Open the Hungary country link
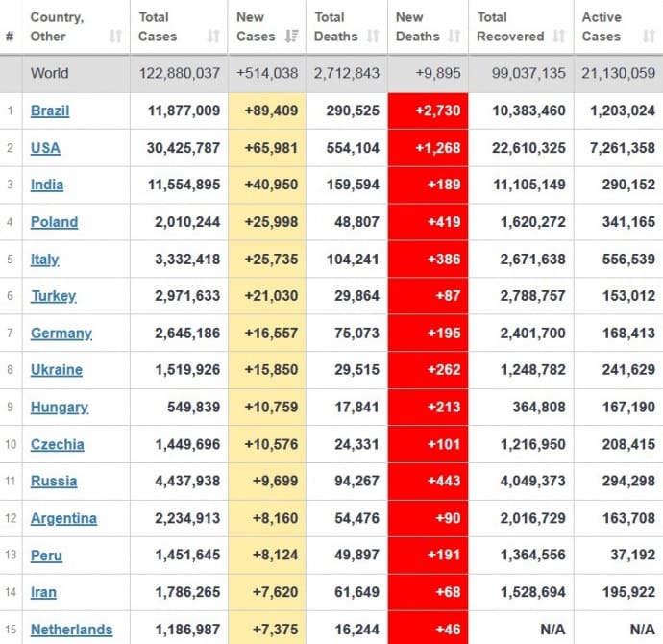Viewport: 663px width, 644px height. (x=60, y=408)
